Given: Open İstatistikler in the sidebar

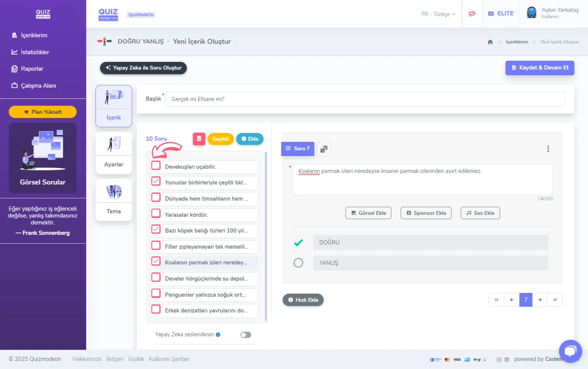Looking at the screenshot, I should [x=35, y=52].
